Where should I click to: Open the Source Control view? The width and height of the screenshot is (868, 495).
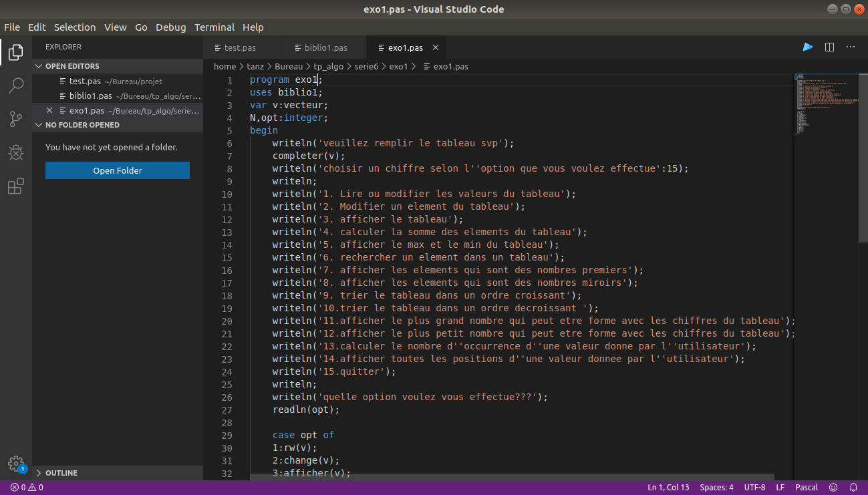click(16, 119)
